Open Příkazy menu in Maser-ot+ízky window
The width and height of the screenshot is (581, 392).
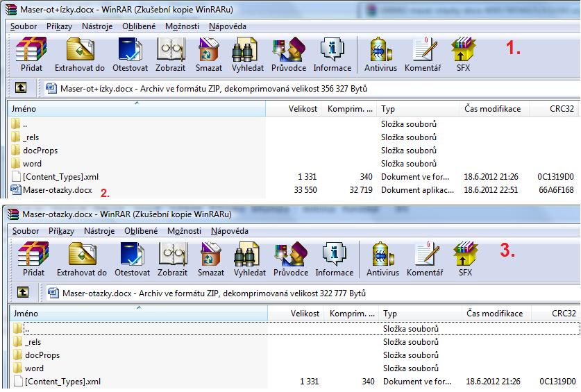click(59, 26)
